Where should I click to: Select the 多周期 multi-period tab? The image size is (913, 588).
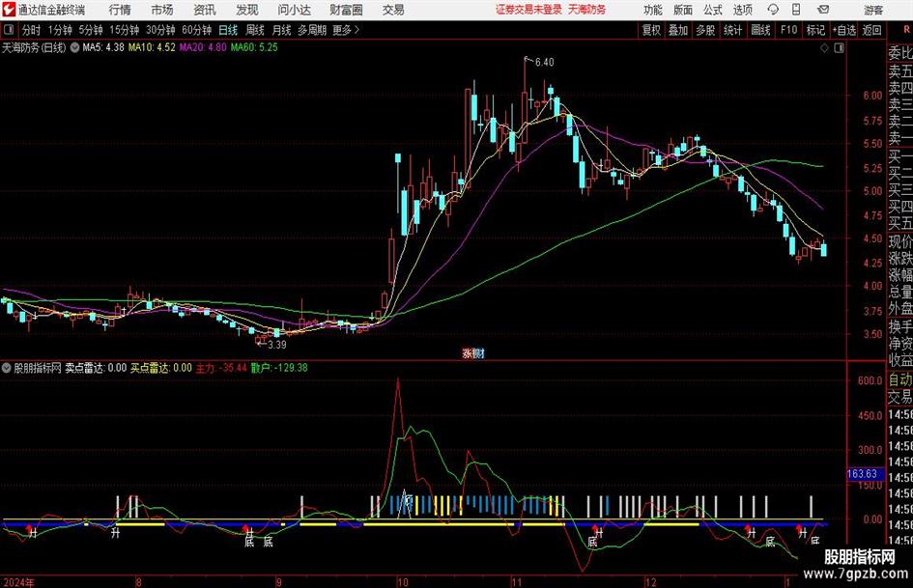coord(311,30)
